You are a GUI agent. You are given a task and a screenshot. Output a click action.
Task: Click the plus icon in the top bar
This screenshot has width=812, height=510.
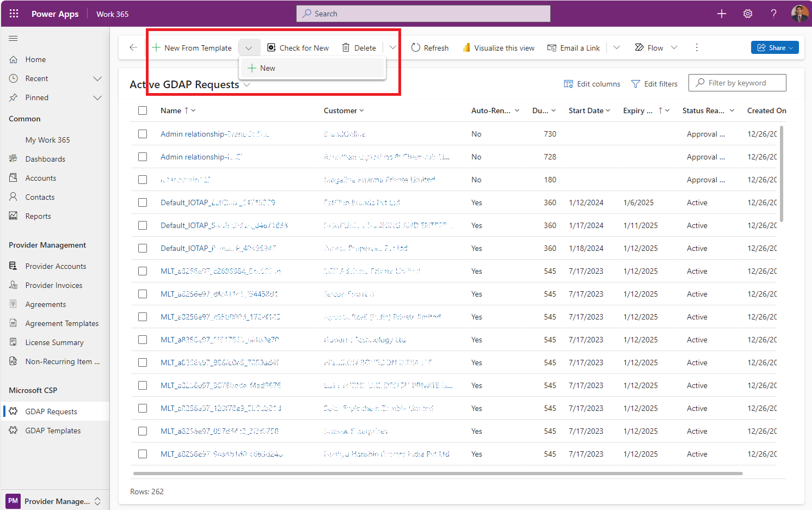722,14
